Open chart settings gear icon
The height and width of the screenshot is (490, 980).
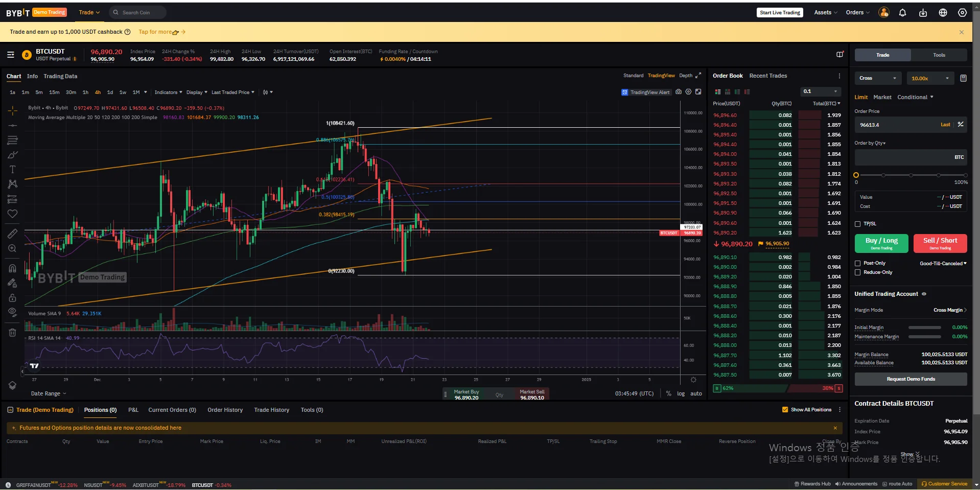[688, 92]
